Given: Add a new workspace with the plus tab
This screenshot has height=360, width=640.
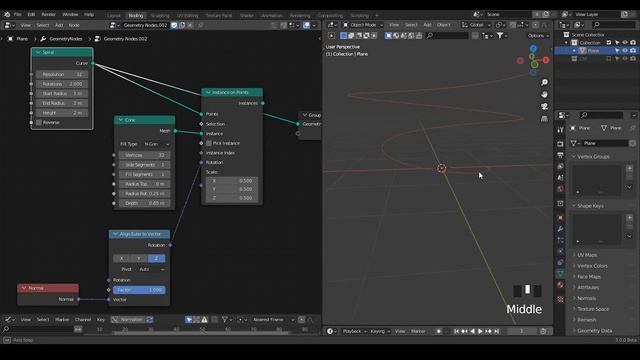Looking at the screenshot, I should pyautogui.click(x=377, y=16).
